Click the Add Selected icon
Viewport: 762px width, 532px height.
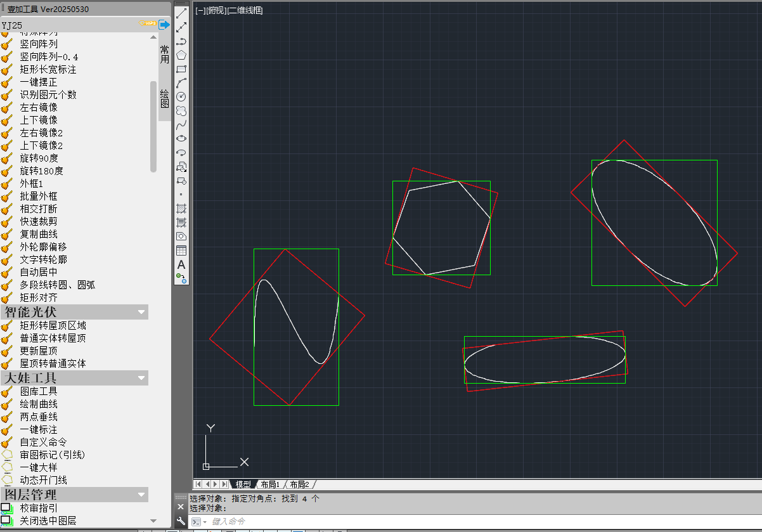click(181, 277)
